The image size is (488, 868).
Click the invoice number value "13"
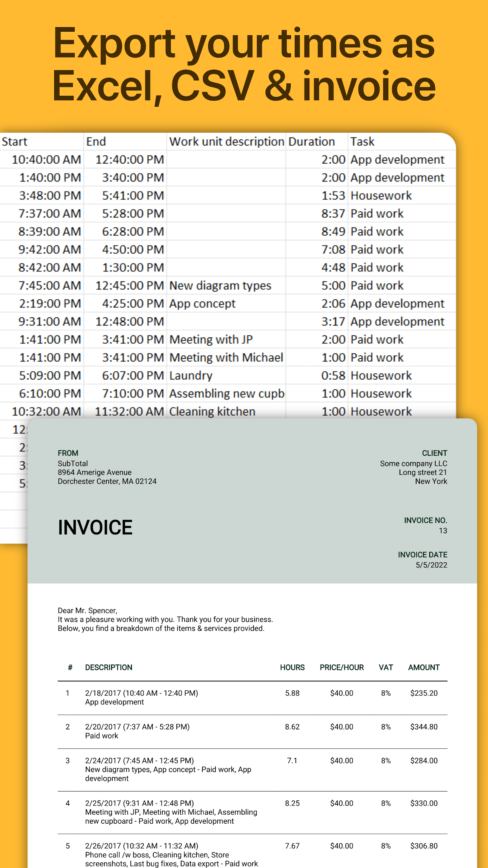443,531
